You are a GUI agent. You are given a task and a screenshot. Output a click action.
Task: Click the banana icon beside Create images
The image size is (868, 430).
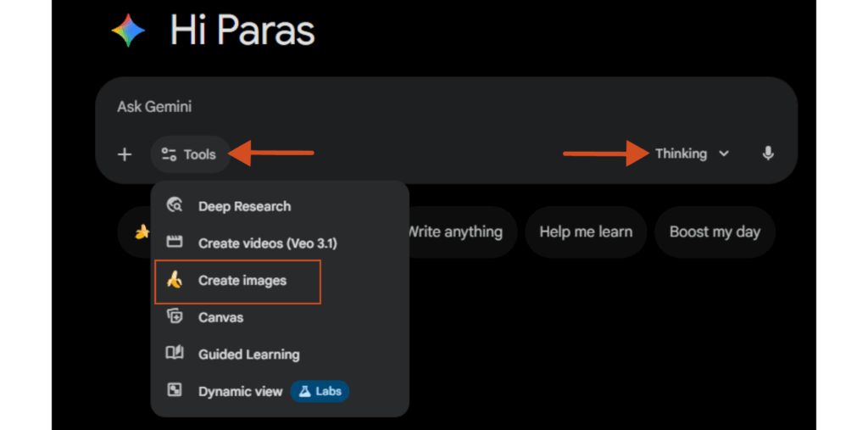click(175, 280)
